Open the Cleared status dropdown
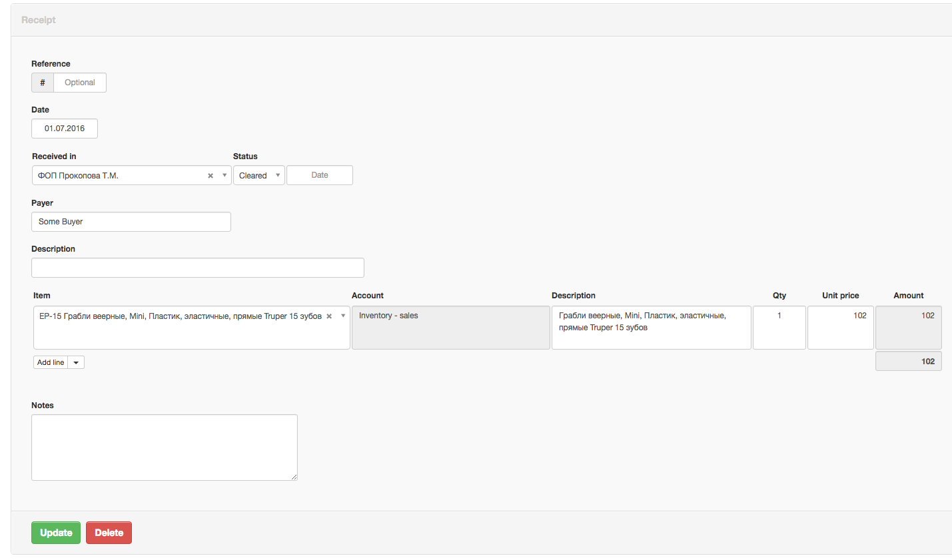The height and width of the screenshot is (560, 952). pos(259,175)
